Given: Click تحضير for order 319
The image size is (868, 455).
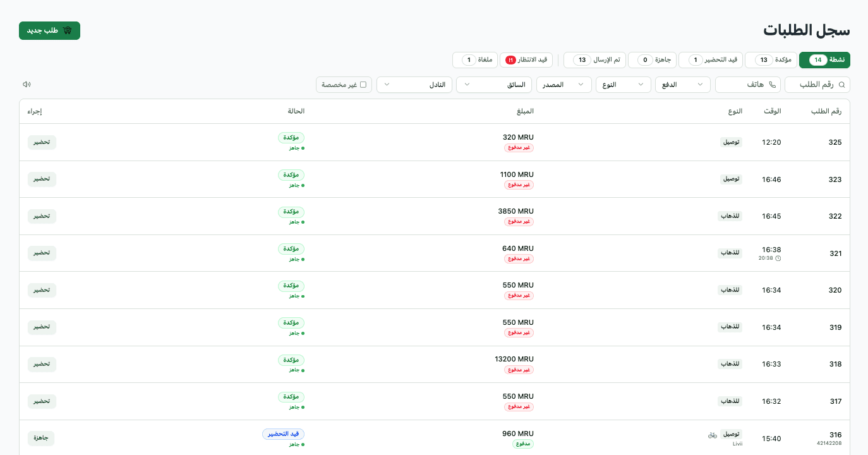Looking at the screenshot, I should point(42,327).
